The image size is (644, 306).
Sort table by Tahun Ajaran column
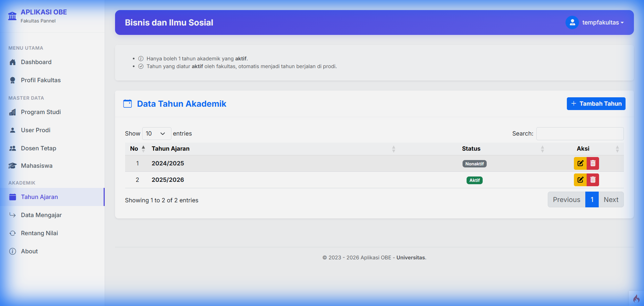point(272,149)
